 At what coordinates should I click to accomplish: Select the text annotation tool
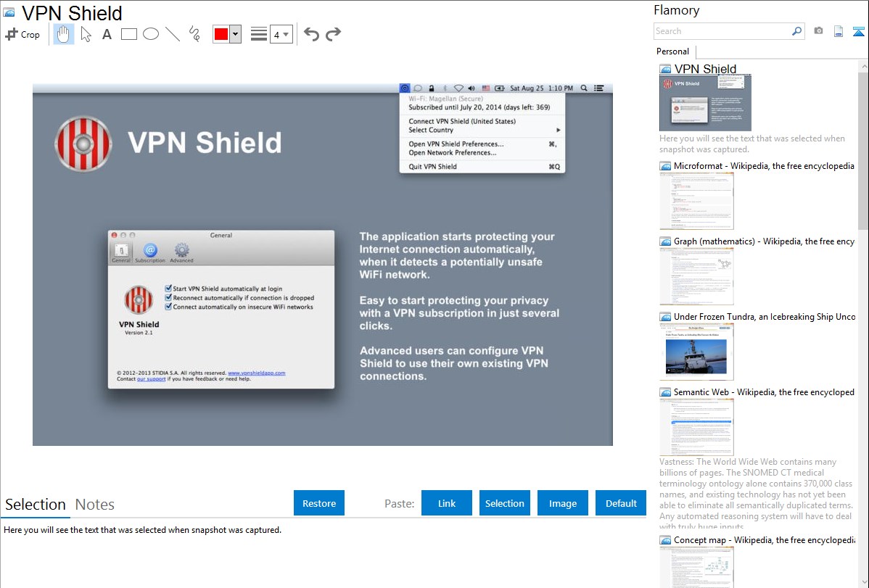[x=107, y=34]
